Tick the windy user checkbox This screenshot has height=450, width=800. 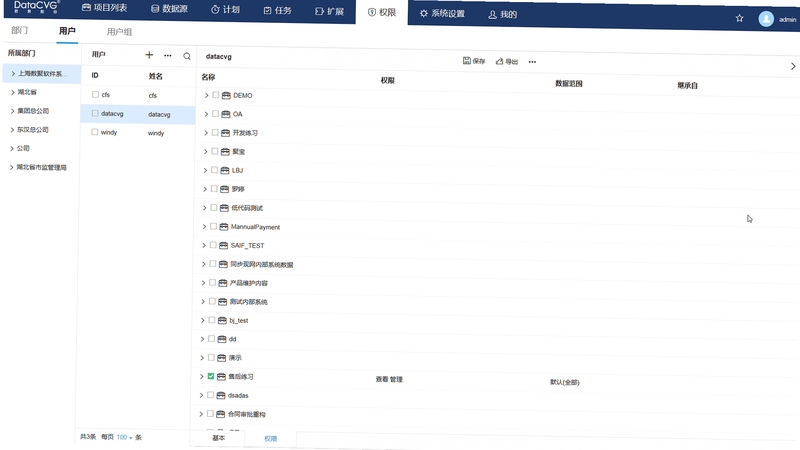coord(94,132)
